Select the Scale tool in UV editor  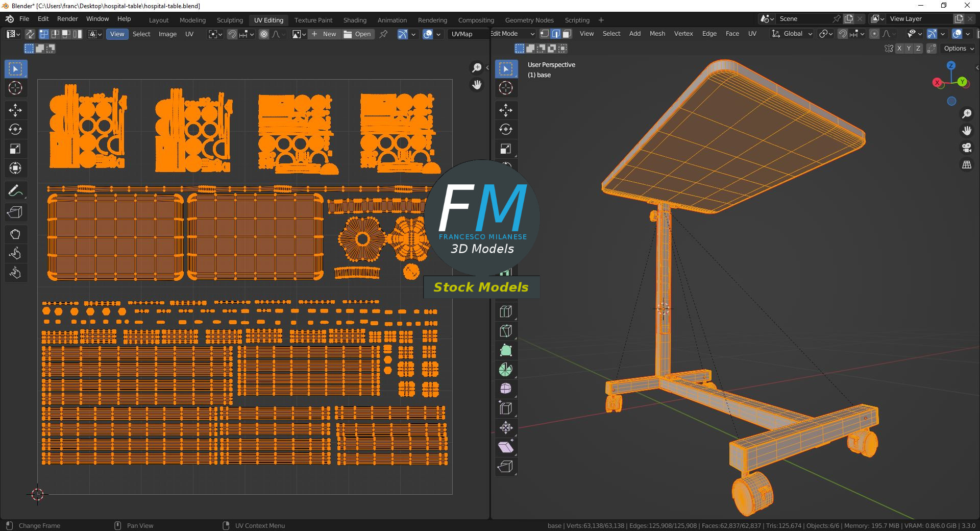(15, 149)
